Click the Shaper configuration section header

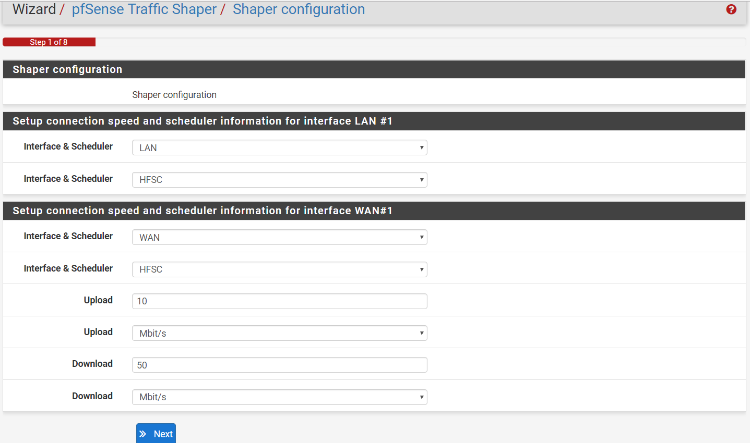[x=374, y=69]
